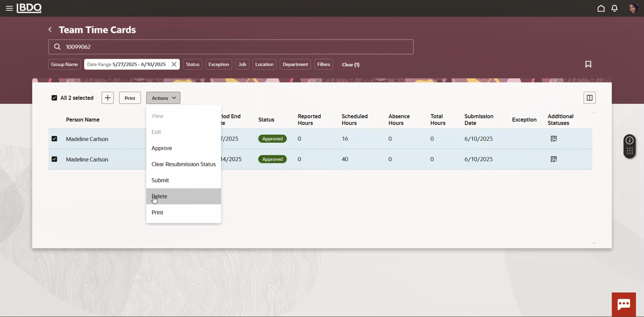Open the Location filter chip
Image resolution: width=644 pixels, height=317 pixels.
[x=265, y=64]
